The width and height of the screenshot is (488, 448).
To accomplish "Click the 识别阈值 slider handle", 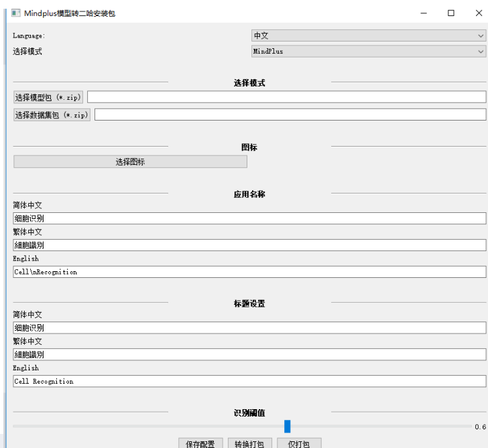I will [x=288, y=426].
